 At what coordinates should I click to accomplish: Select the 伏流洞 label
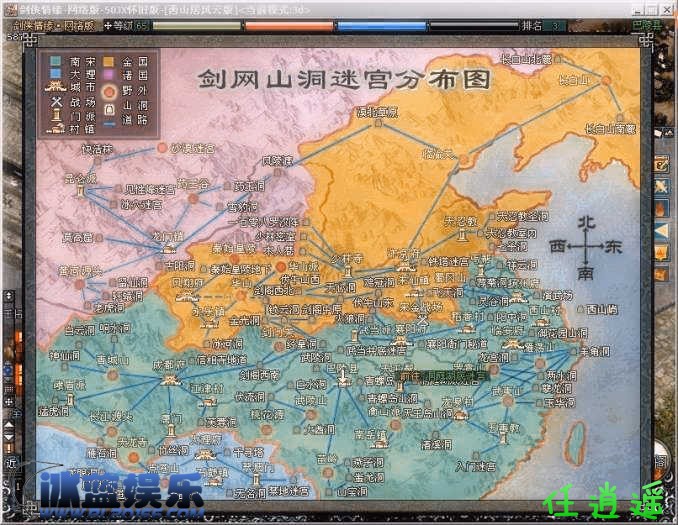(249, 396)
